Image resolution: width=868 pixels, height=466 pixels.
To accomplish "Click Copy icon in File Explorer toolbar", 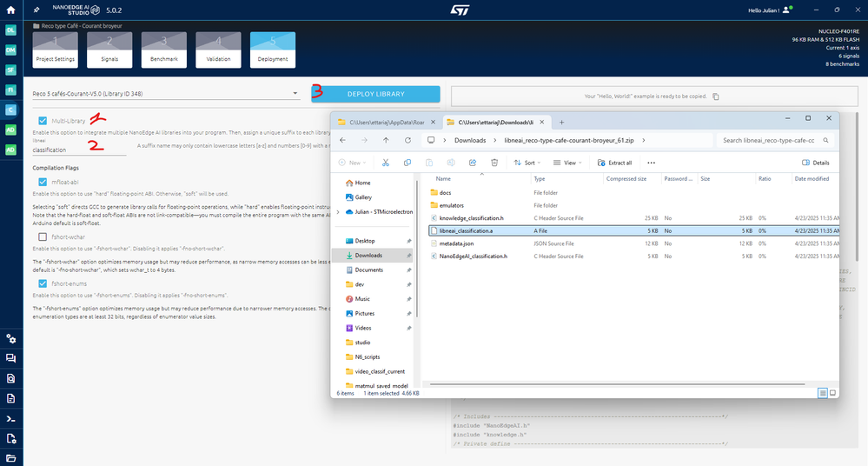I will 407,163.
